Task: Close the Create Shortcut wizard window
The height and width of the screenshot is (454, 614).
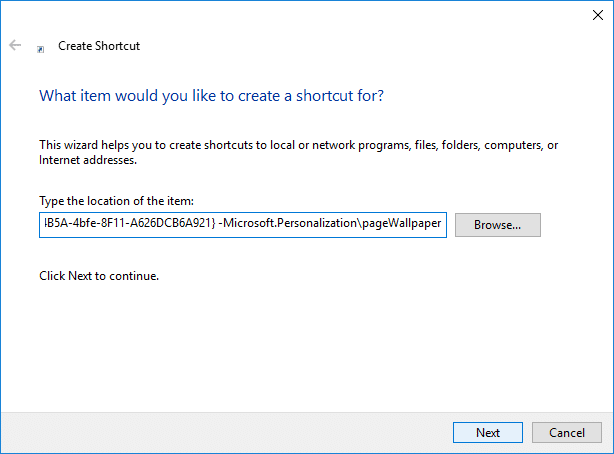Action: pos(596,15)
